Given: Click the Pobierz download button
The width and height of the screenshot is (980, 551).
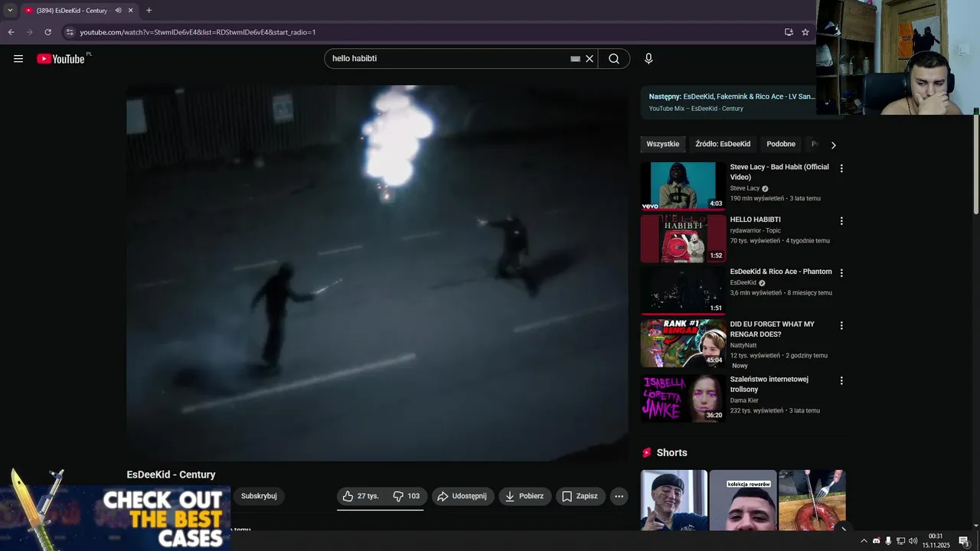Looking at the screenshot, I should [524, 496].
